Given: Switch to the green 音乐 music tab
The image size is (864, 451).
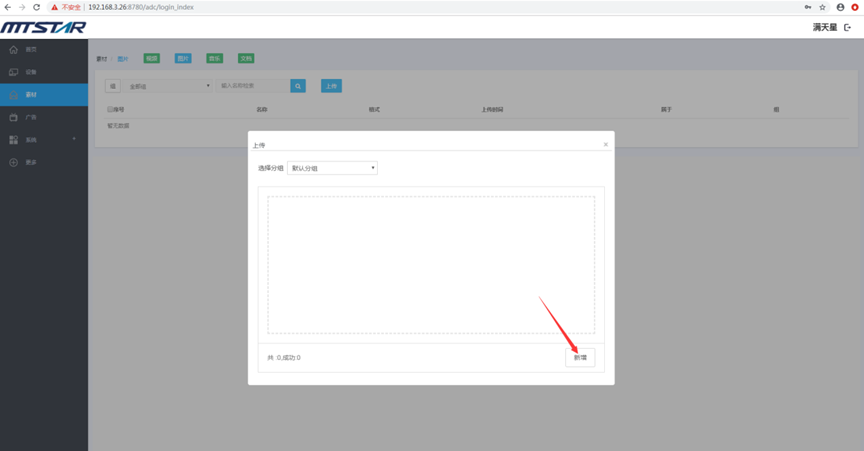Looking at the screenshot, I should 214,59.
